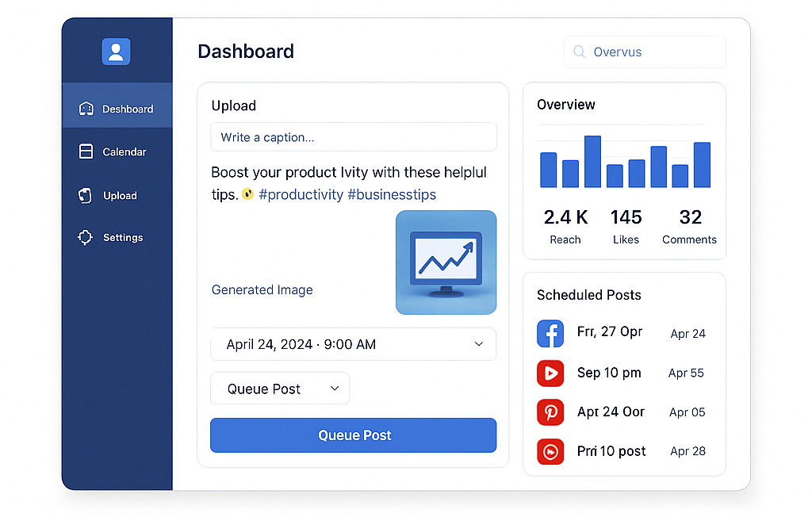Image resolution: width=812 pixels, height=517 pixels.
Task: Click the Calendar sidebar icon
Action: point(86,151)
